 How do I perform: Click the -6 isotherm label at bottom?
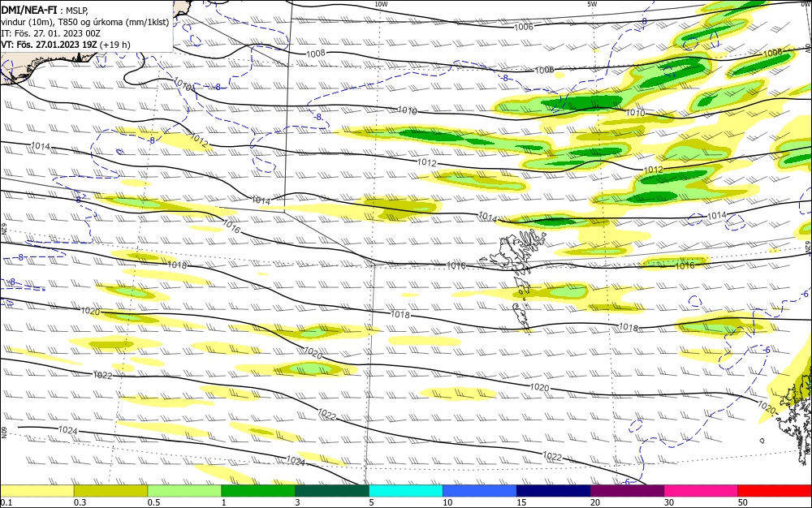pyautogui.click(x=626, y=481)
